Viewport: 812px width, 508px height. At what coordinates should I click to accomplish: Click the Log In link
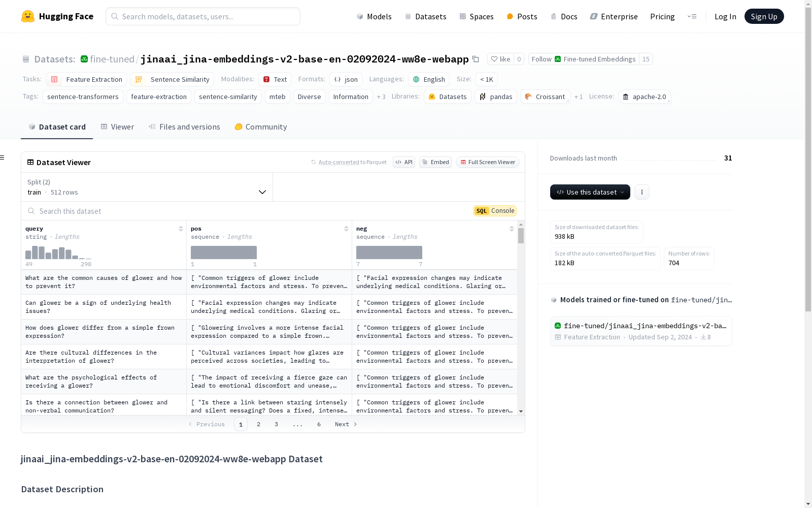pos(725,16)
